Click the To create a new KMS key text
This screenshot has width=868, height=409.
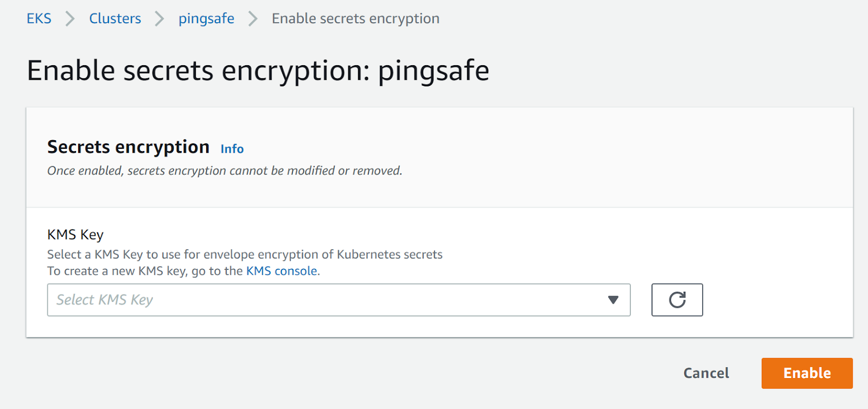click(x=145, y=271)
